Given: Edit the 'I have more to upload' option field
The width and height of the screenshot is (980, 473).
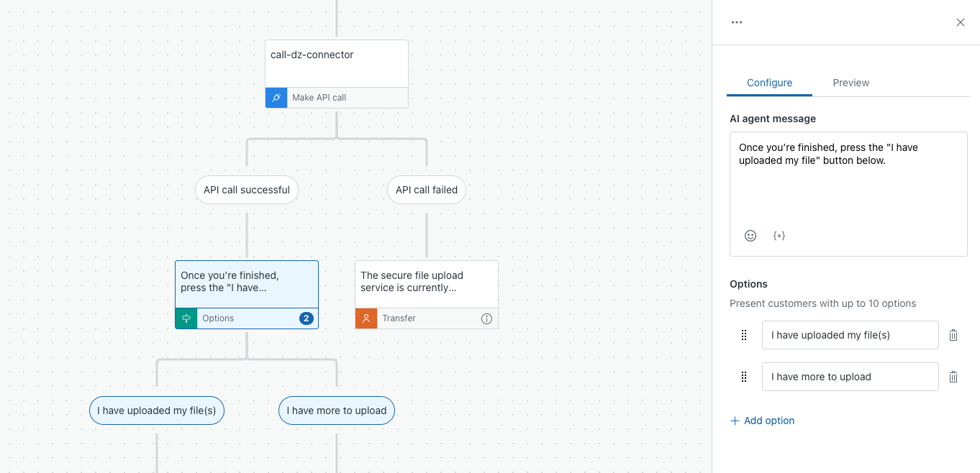Looking at the screenshot, I should tap(850, 377).
